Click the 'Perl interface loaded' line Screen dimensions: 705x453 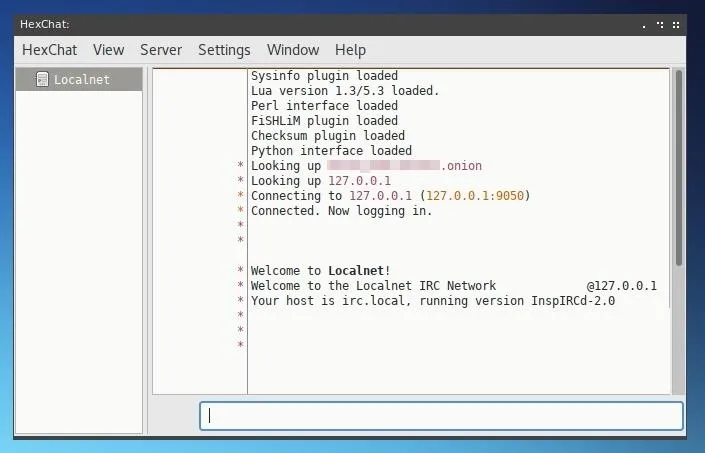coord(324,106)
